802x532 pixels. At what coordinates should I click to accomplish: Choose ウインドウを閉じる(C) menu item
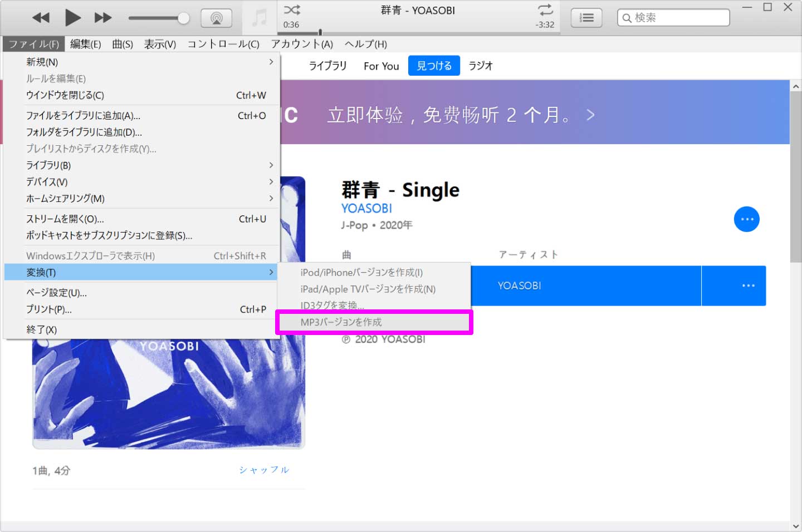coord(141,95)
